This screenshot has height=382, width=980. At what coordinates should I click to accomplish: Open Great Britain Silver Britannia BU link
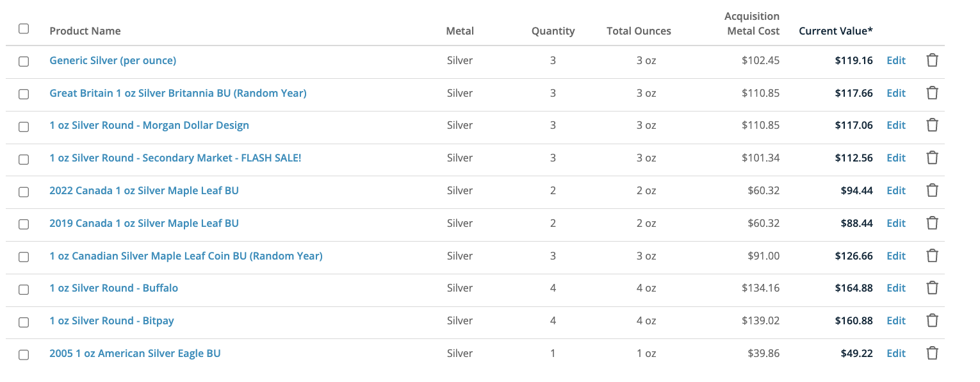coord(178,93)
